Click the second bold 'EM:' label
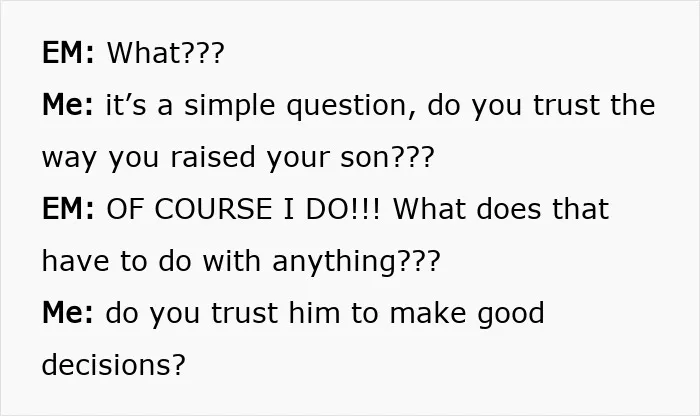This screenshot has width=700, height=416. 68,209
